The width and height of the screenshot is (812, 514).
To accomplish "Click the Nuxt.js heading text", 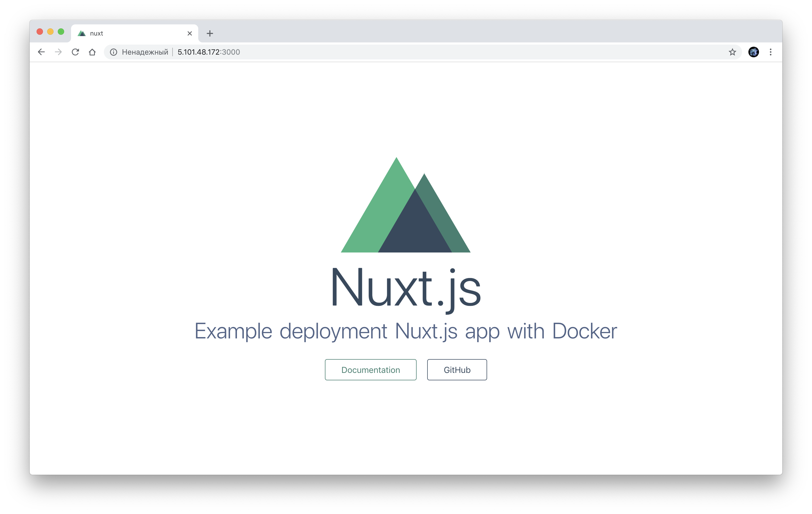I will (406, 288).
